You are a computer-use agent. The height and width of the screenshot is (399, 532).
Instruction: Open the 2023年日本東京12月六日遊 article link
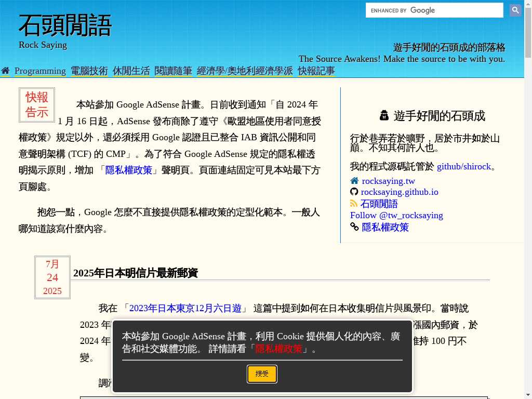pyautogui.click(x=185, y=308)
